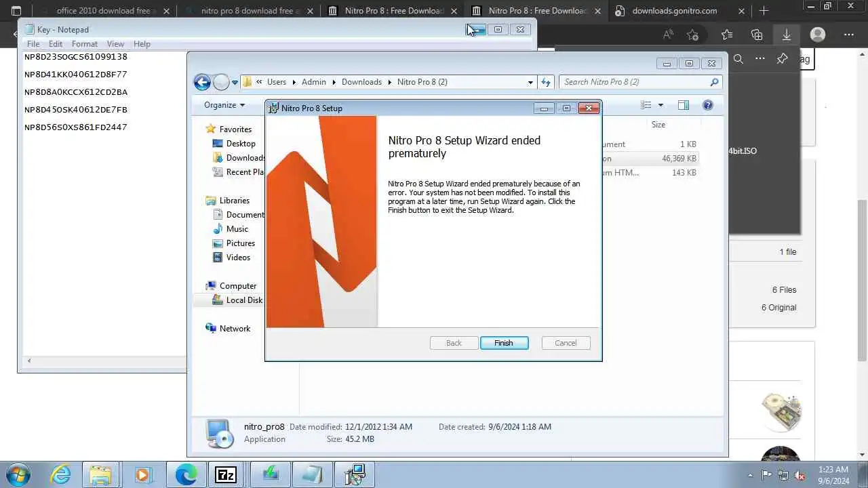Screen dimensions: 868x488
Task: Toggle the Explorer preview pane
Action: (684, 105)
